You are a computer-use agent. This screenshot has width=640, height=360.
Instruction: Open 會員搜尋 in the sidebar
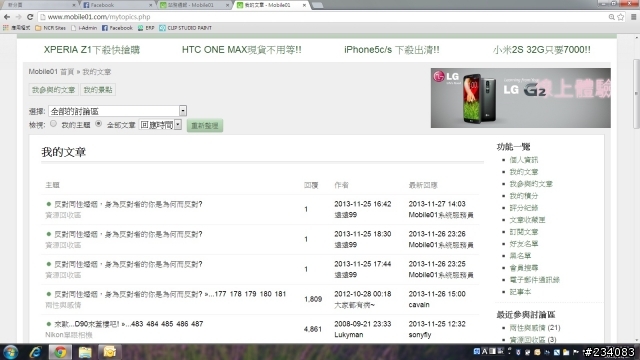click(x=524, y=268)
